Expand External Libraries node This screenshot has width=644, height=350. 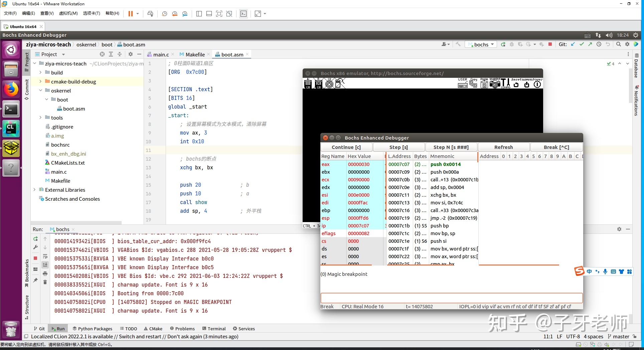[x=34, y=190]
